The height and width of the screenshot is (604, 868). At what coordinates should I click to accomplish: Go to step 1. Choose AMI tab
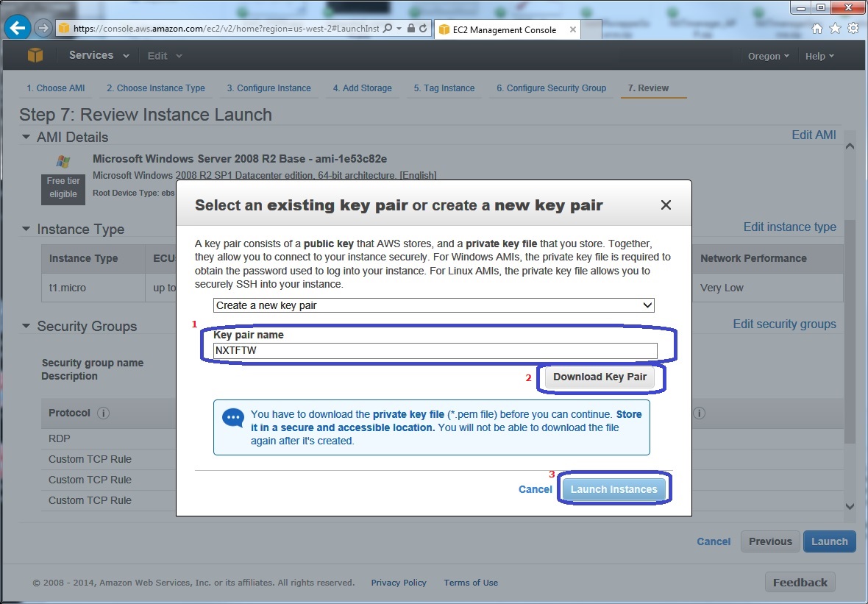pyautogui.click(x=55, y=88)
